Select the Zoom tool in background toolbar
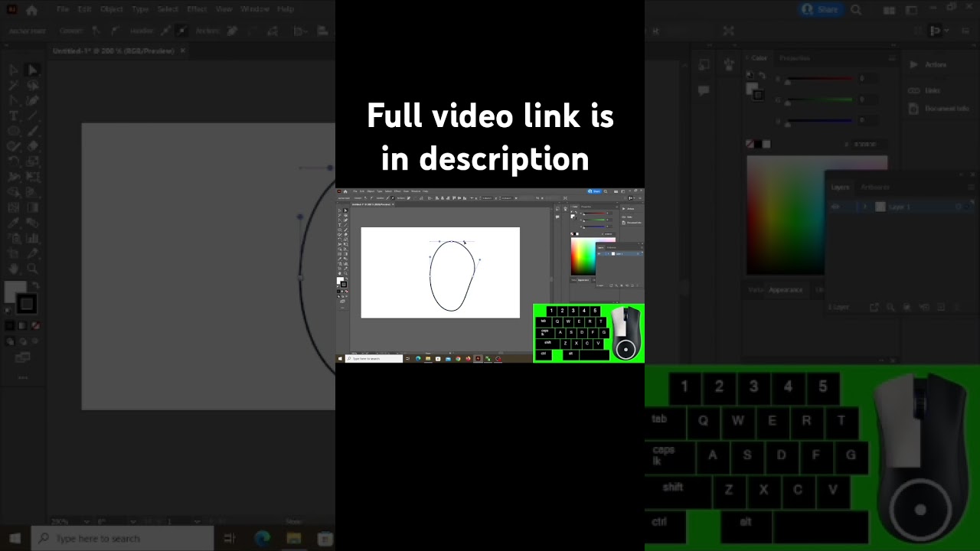This screenshot has height=551, width=980. point(32,269)
